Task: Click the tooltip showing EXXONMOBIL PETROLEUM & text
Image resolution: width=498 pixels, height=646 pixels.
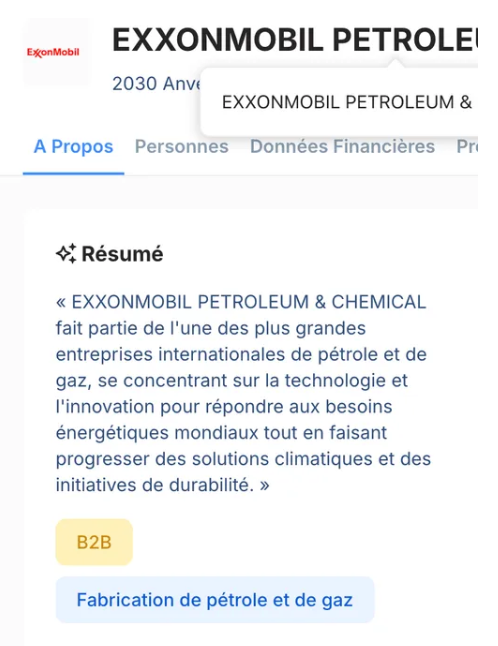Action: click(339, 102)
